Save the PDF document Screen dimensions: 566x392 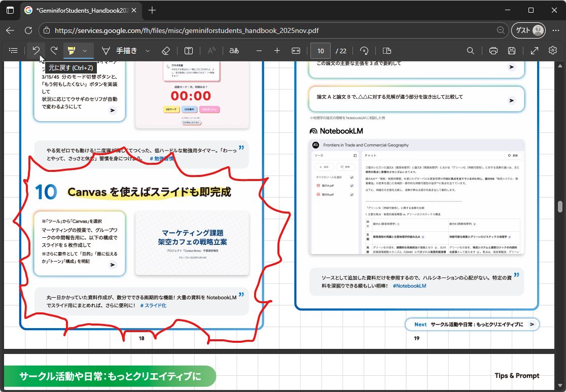point(512,50)
